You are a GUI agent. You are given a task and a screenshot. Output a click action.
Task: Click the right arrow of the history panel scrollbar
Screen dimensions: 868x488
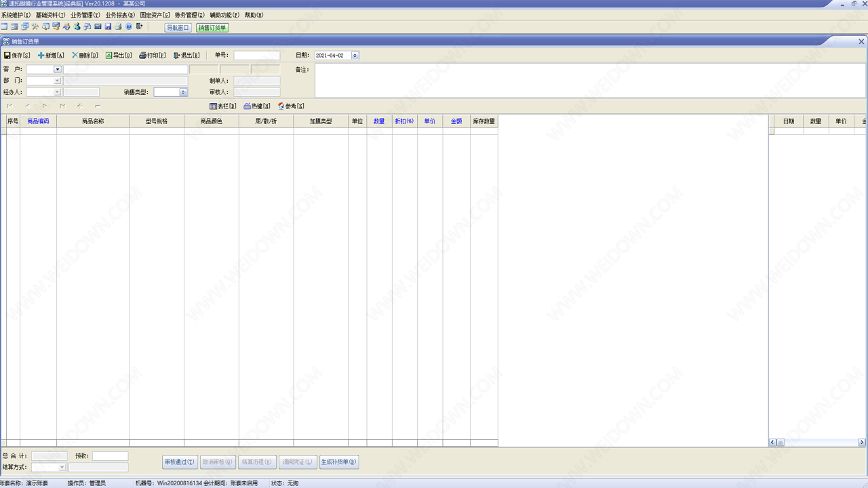(861, 443)
